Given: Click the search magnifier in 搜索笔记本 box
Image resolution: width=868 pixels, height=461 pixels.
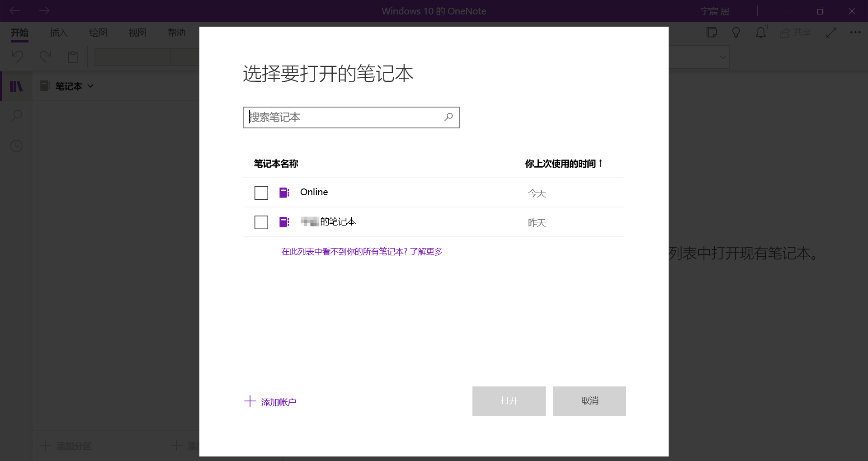Looking at the screenshot, I should pos(448,117).
